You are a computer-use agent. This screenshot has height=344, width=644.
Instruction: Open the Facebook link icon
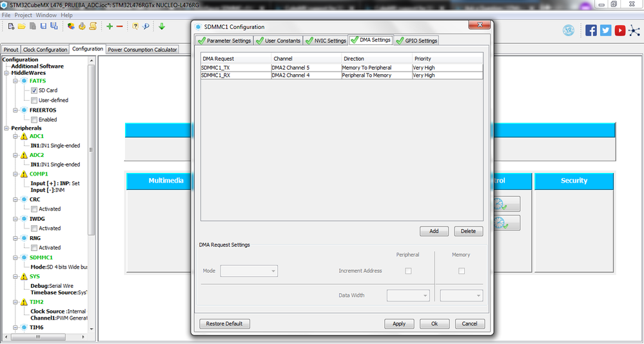(x=591, y=30)
